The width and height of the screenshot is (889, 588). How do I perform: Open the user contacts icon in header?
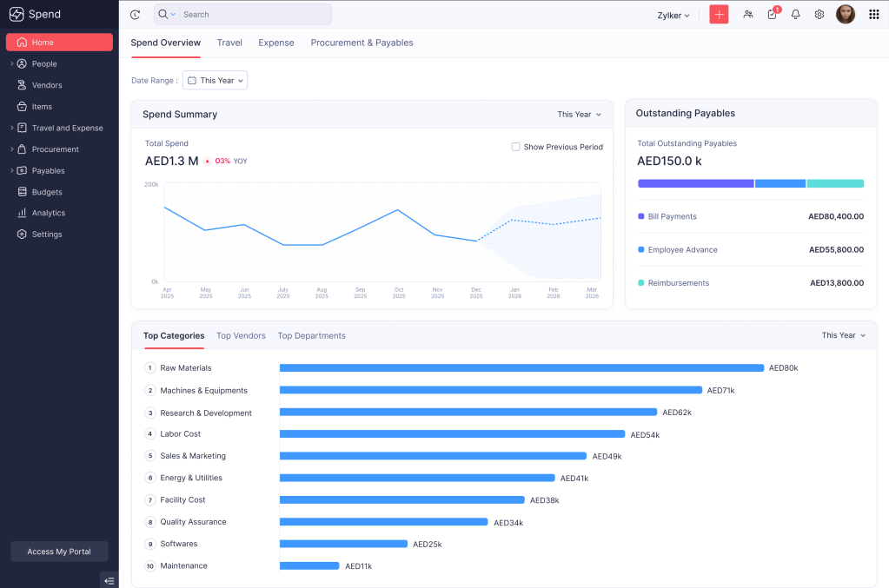click(x=747, y=15)
